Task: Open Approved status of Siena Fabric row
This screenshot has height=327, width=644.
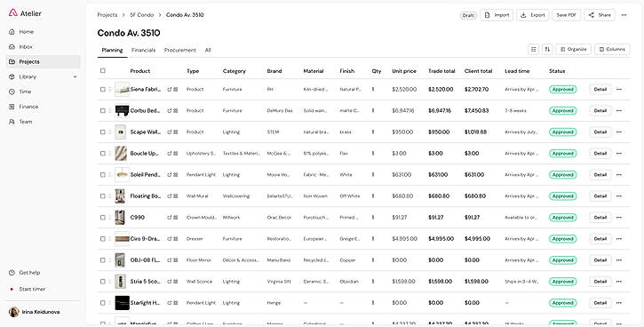Action: tap(562, 89)
